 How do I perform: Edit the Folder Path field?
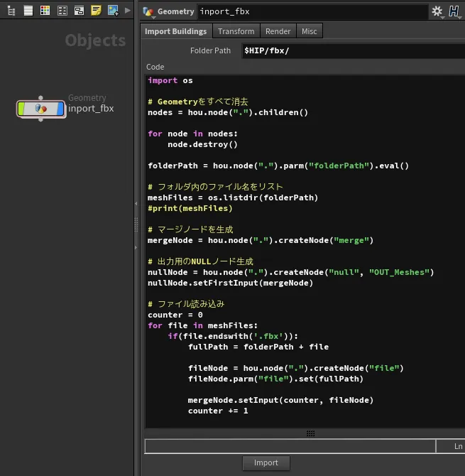click(353, 50)
